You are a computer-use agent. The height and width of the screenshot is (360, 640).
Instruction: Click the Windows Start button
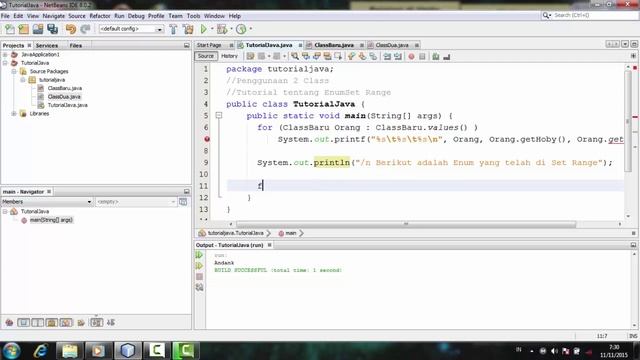click(11, 351)
